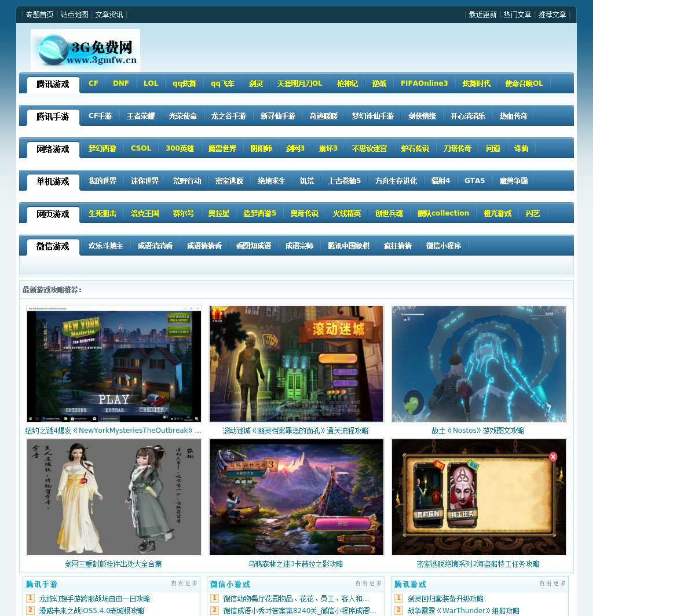The width and height of the screenshot is (695, 616).
Task: Click the 3G免费网 site logo
Action: [x=85, y=50]
